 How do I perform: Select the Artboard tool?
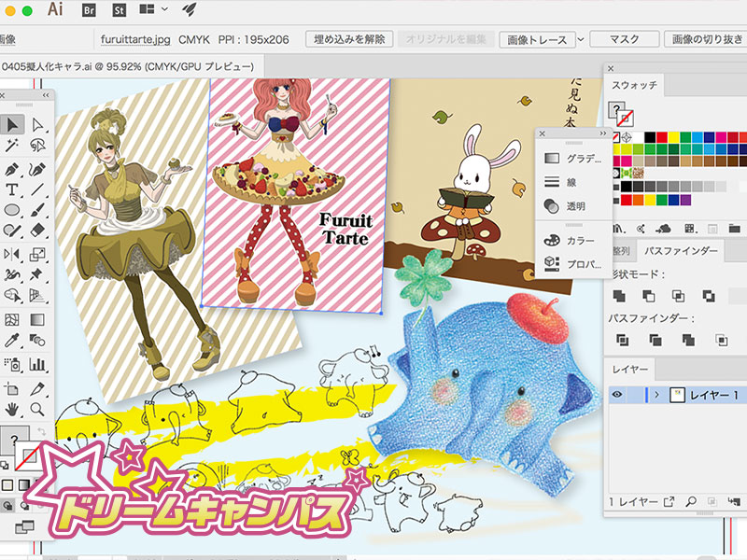click(12, 389)
